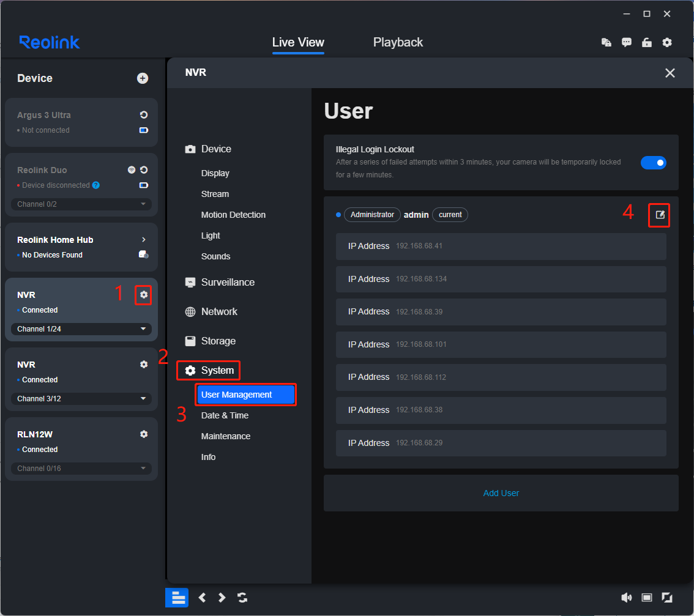The image size is (694, 616).
Task: Open the Info page
Action: (208, 457)
